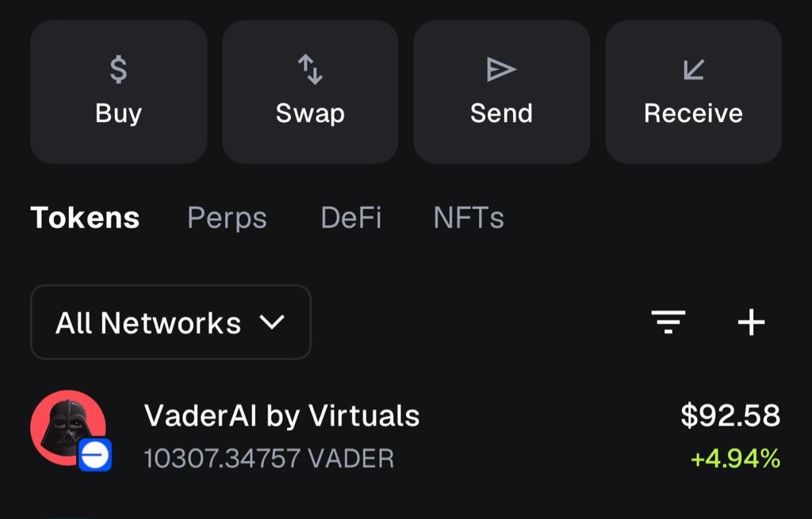Select the DeFi tab
Viewport: 812px width, 519px height.
click(350, 218)
